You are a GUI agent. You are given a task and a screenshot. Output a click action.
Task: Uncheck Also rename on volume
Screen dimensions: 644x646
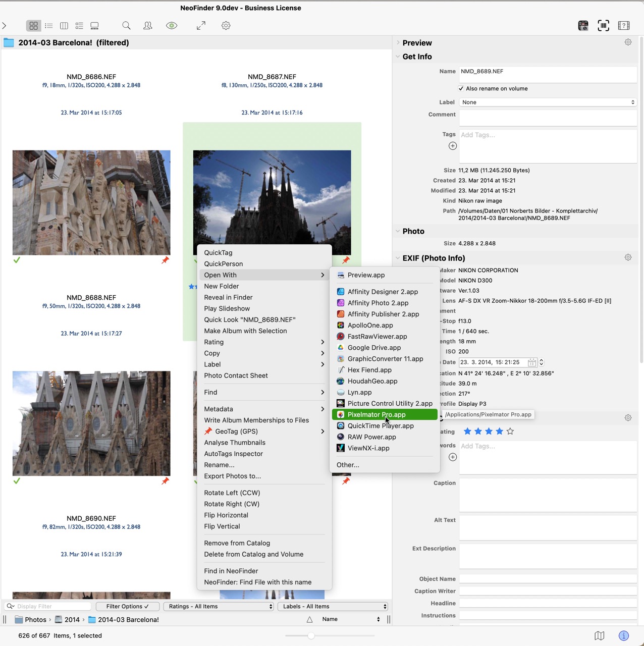461,89
